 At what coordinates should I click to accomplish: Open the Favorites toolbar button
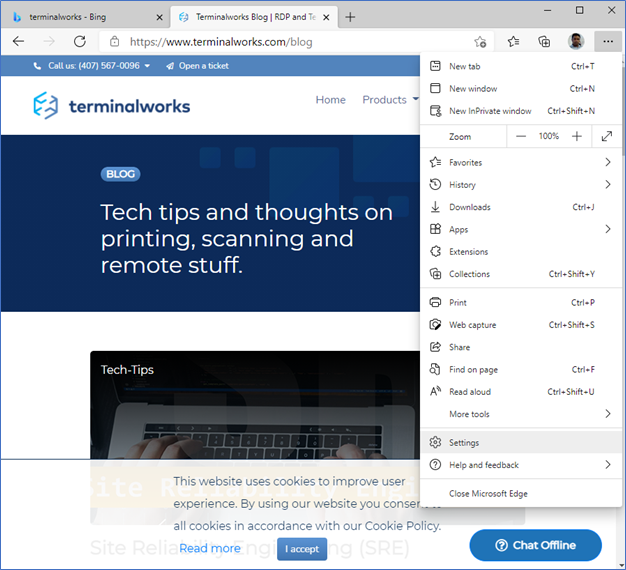[x=513, y=42]
